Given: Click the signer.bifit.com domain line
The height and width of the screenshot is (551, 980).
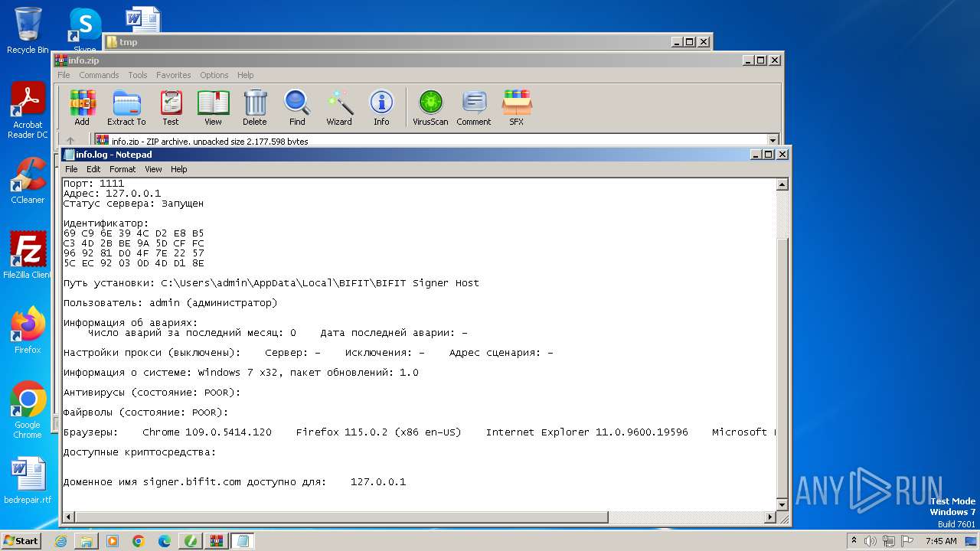Looking at the screenshot, I should pos(234,482).
